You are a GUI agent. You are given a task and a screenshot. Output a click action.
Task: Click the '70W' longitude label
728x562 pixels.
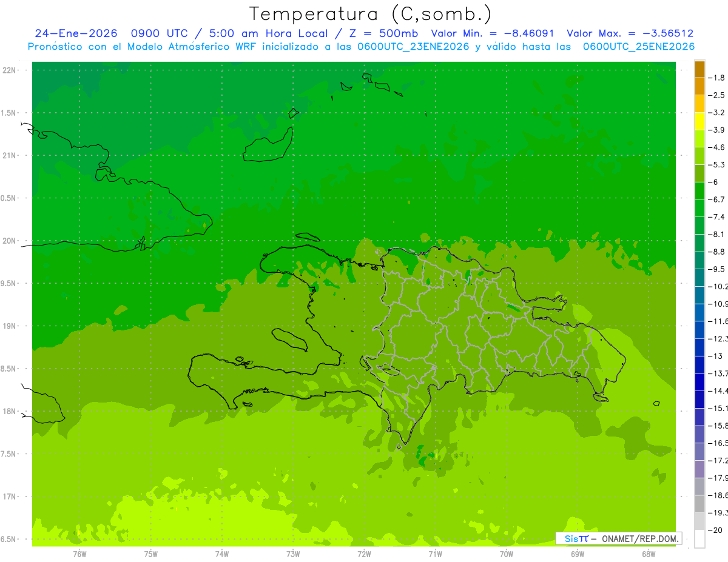click(x=507, y=554)
